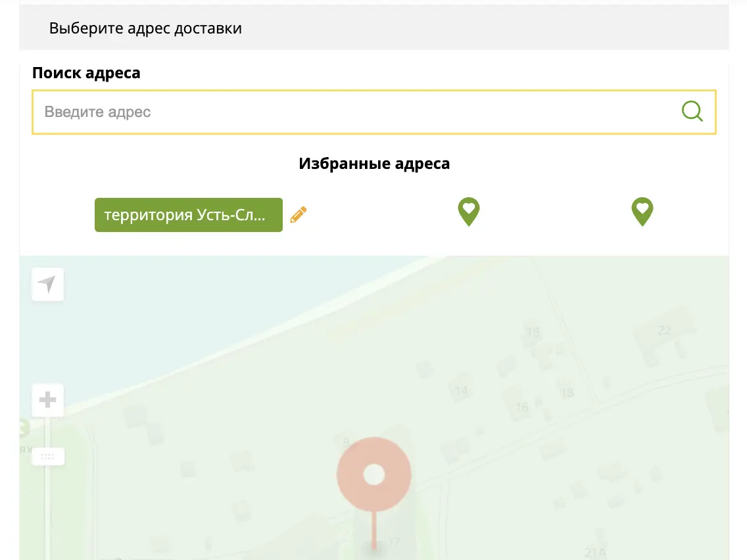The height and width of the screenshot is (560, 747).
Task: Select favorite address территория Усть-Сл...
Action: (189, 215)
